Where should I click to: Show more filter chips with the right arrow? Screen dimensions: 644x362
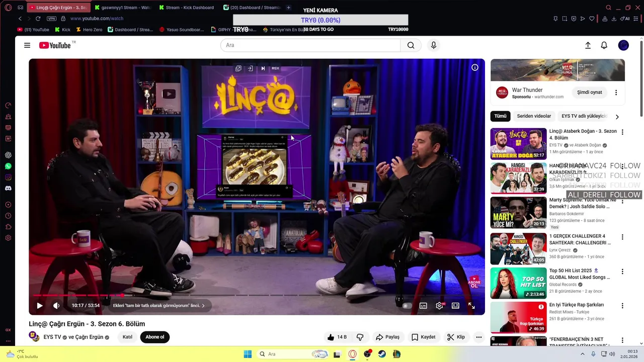[617, 117]
